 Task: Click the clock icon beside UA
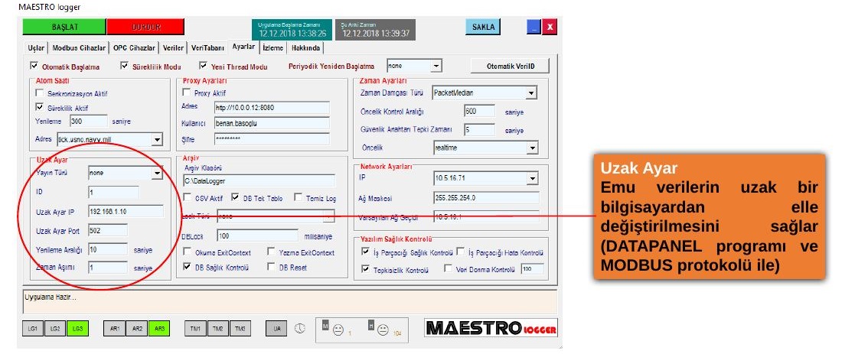tap(299, 328)
